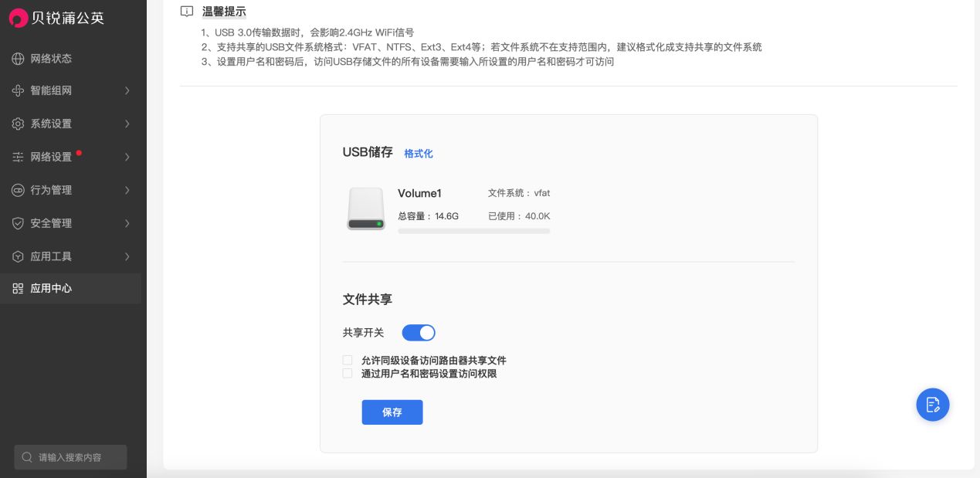Click the Volume1 USB drive icon
980x478 pixels.
(x=365, y=208)
